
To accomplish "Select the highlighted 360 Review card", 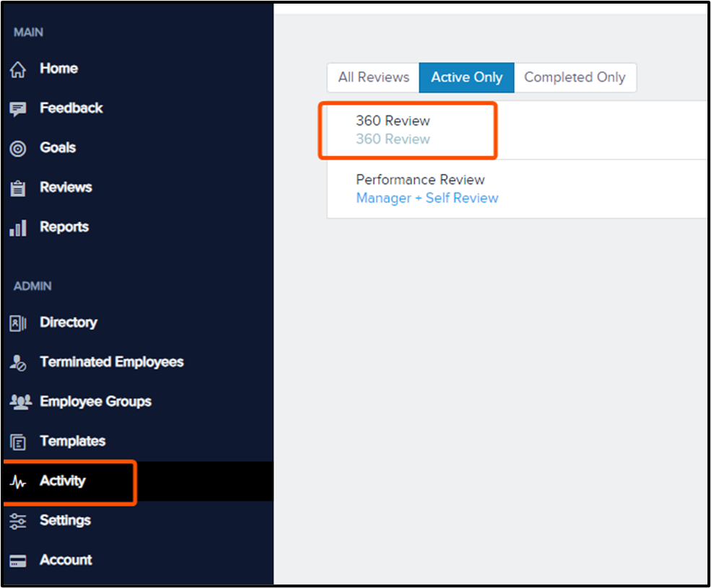I will point(407,130).
